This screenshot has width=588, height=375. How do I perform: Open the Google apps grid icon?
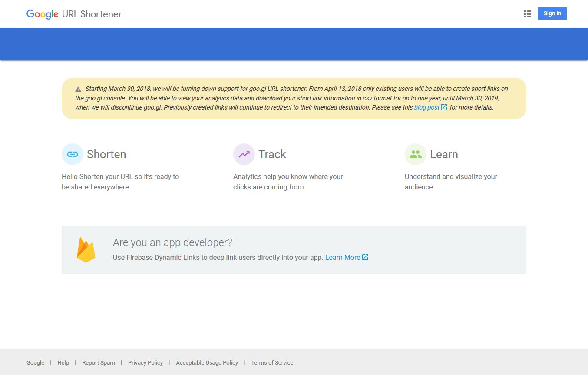(527, 13)
